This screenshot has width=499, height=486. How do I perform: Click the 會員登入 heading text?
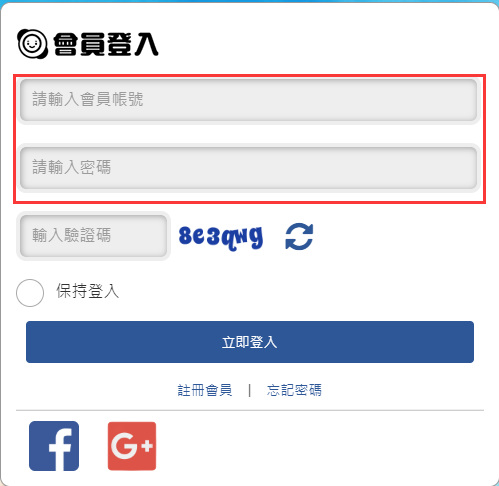tap(106, 44)
